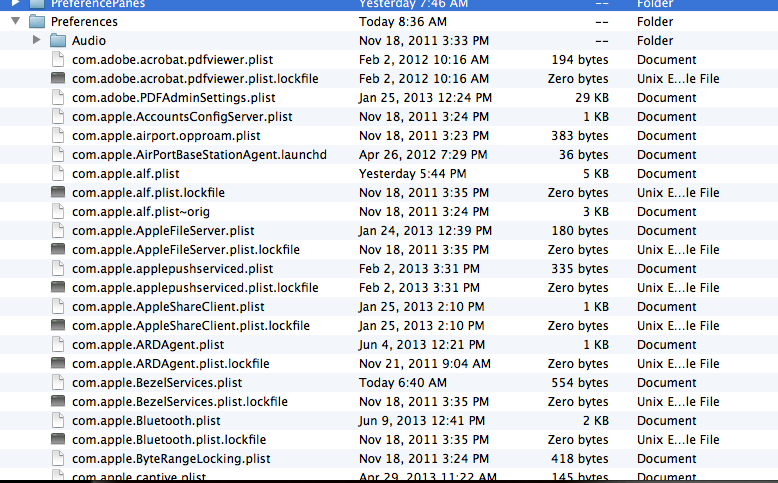Select file name com.apple.AppleFileServer.plist
778x483 pixels.
[163, 231]
